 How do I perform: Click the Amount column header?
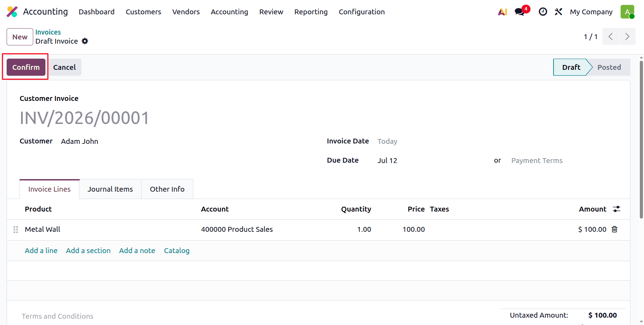point(593,209)
